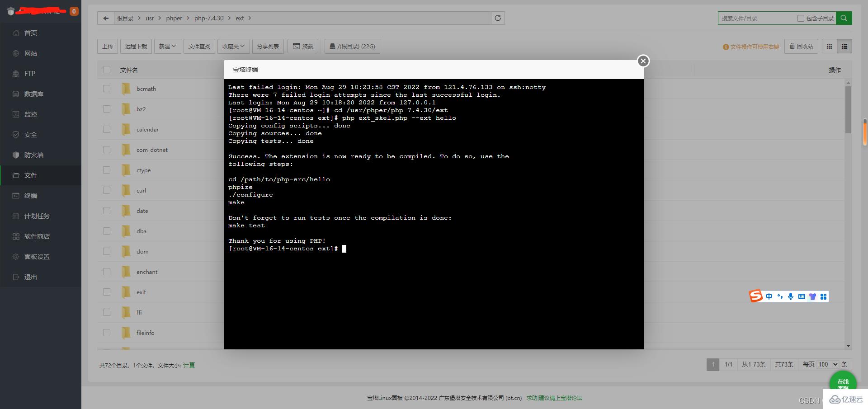This screenshot has width=868, height=409.
Task: Open FTP in the sidebar
Action: click(41, 74)
